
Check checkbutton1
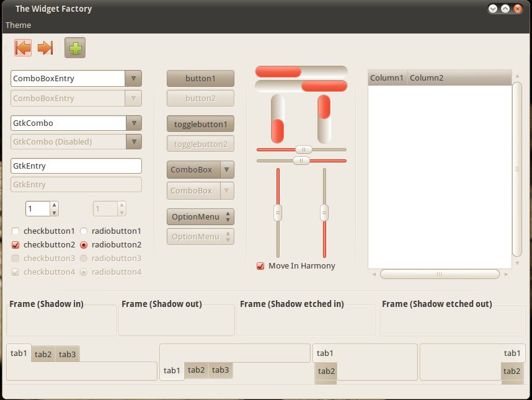tap(16, 231)
